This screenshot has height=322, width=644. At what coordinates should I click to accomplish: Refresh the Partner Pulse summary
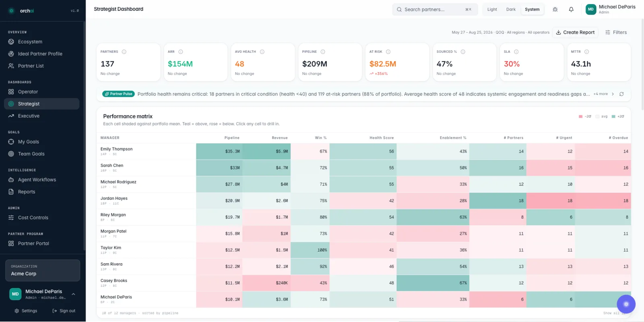621,94
